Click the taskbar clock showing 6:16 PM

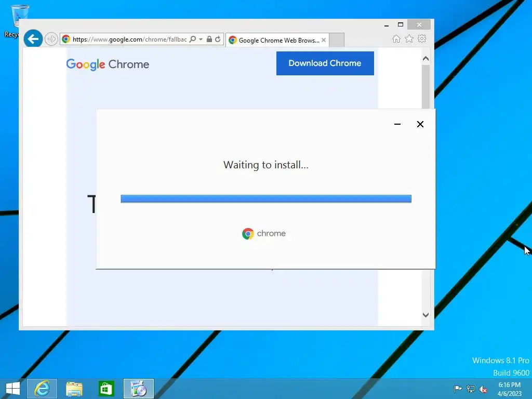pos(510,389)
